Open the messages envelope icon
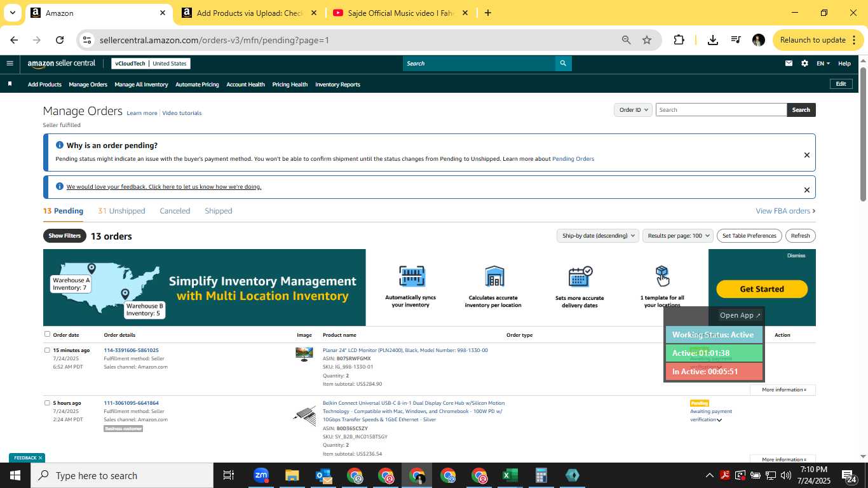 point(789,64)
